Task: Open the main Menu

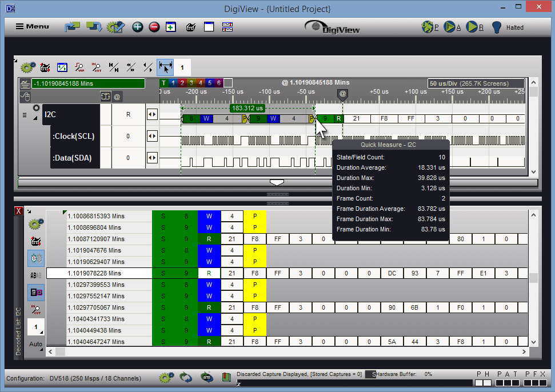Action: point(33,26)
